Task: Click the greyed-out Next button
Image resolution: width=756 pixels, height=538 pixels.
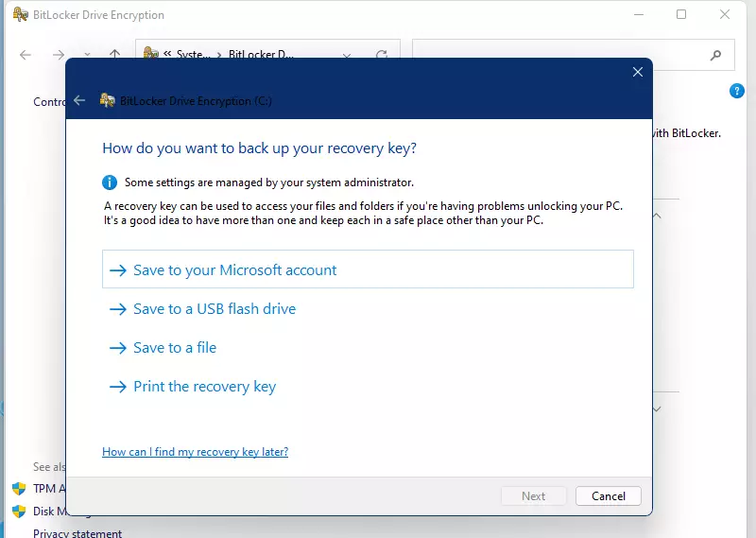Action: [533, 496]
